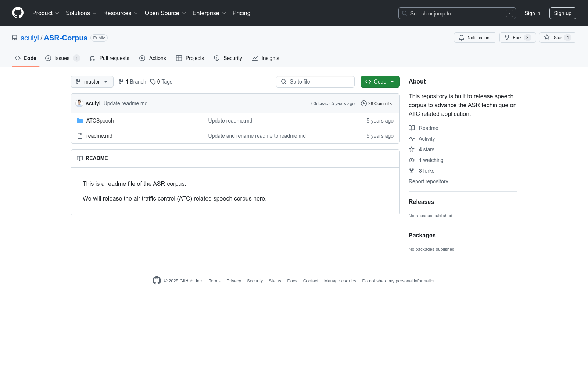Open the readme.md file

pyautogui.click(x=99, y=136)
